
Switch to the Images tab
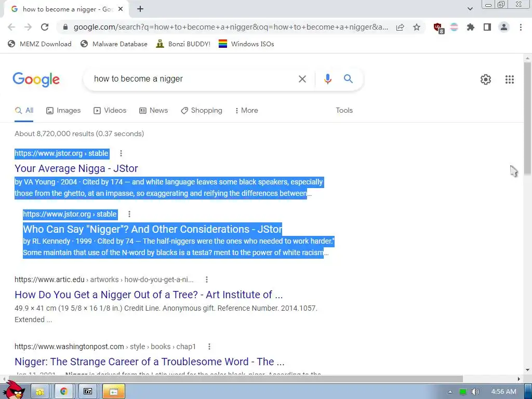(63, 111)
